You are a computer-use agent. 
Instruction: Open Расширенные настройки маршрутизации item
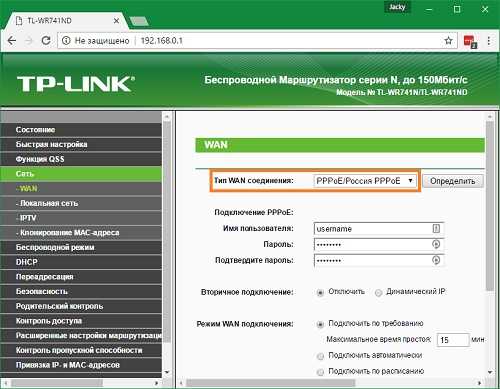tap(81, 335)
